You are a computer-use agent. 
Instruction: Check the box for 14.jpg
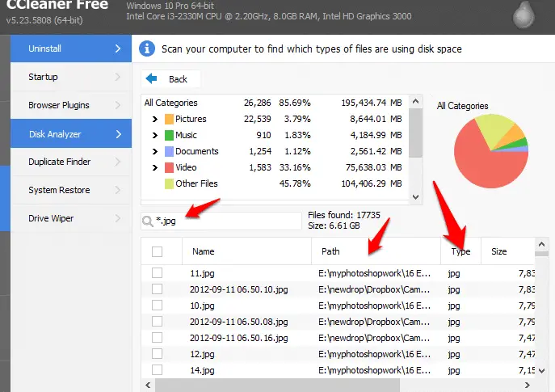(x=158, y=369)
